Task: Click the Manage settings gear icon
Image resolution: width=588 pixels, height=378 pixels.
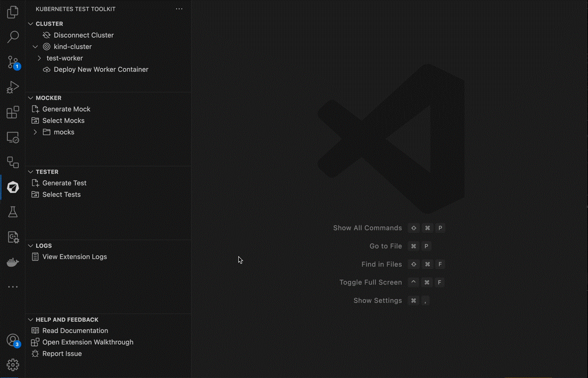Action: pyautogui.click(x=13, y=364)
